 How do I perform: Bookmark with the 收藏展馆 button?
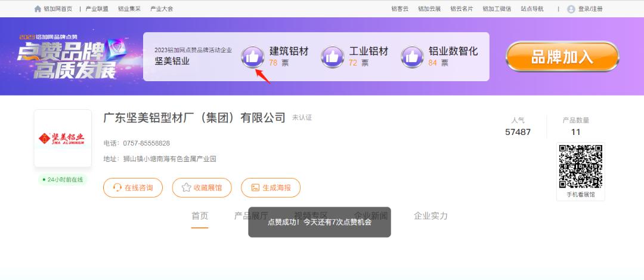(202, 187)
